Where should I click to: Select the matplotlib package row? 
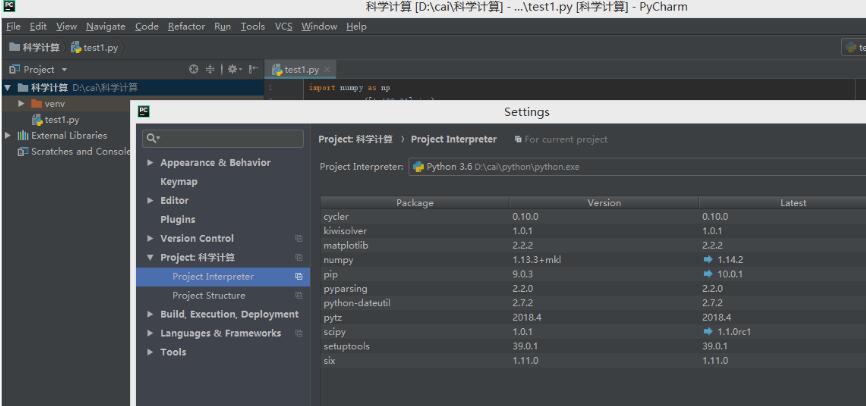[x=593, y=245]
